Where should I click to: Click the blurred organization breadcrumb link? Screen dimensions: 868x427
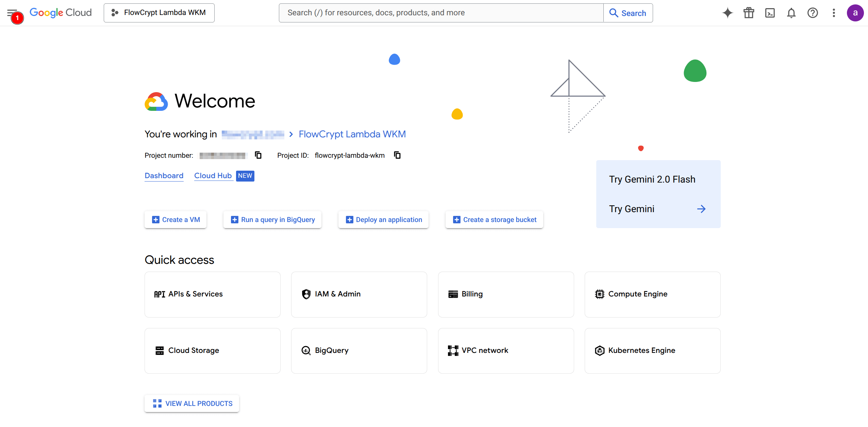[253, 134]
